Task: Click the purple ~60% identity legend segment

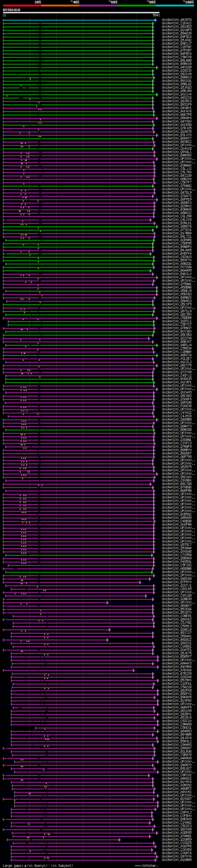Action: (x=99, y=6)
